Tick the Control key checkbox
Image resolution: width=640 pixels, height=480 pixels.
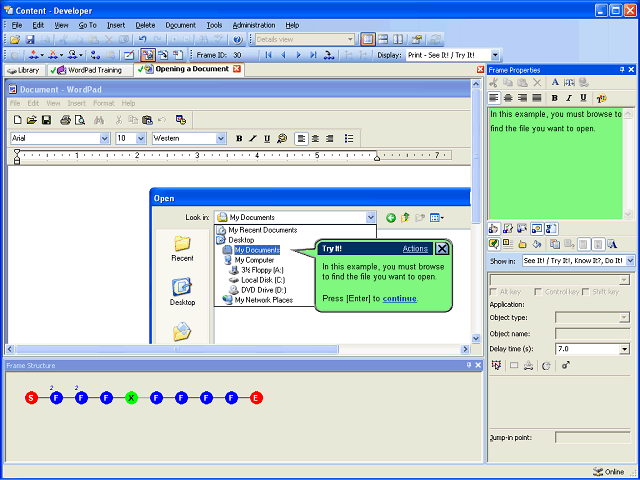[538, 292]
